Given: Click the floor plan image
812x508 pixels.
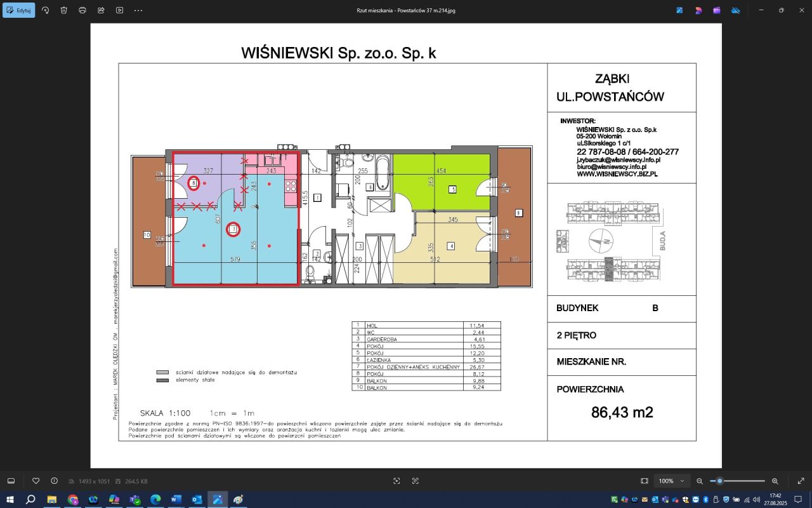Looking at the screenshot, I should (x=406, y=246).
